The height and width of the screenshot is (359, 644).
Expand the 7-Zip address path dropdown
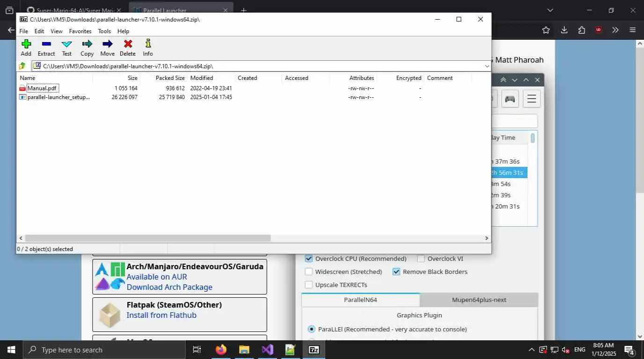point(487,66)
